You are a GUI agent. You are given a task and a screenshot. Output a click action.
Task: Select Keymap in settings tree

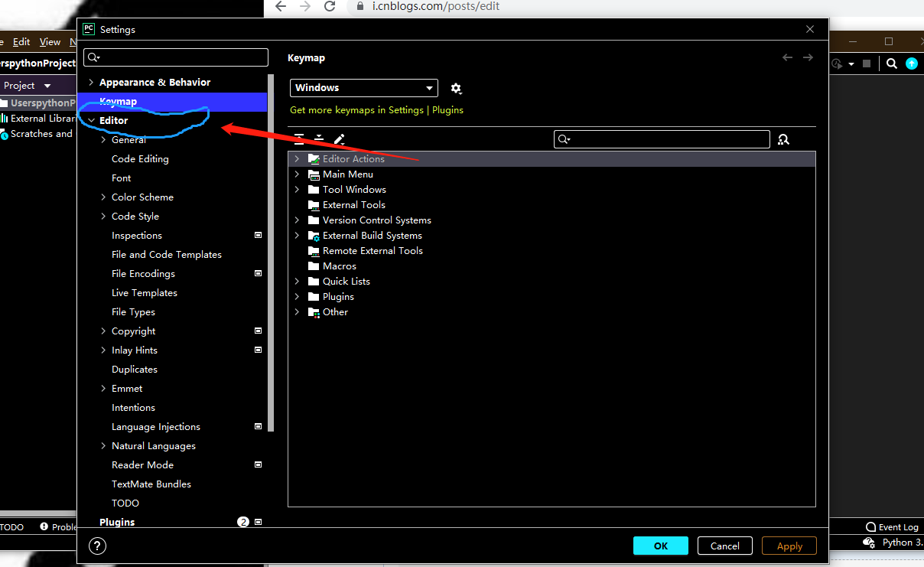click(x=173, y=101)
